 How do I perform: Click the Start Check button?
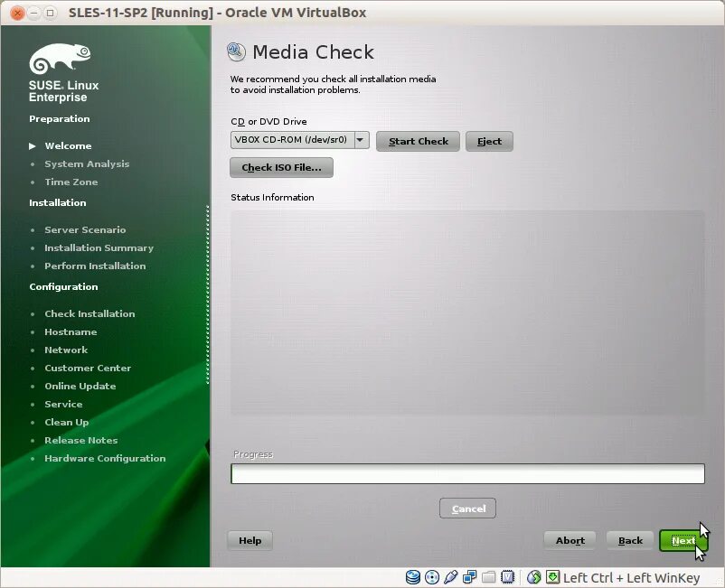(418, 141)
